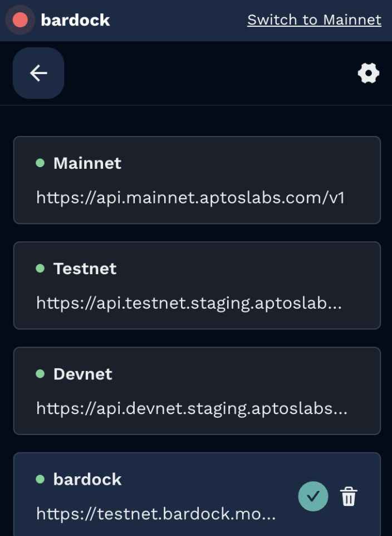Screen dimensions: 392x536
Task: Click the Devnet staging API URL
Action: pyautogui.click(x=192, y=408)
